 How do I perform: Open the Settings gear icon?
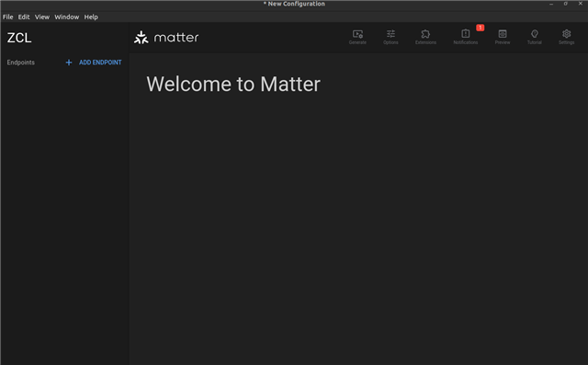(x=566, y=34)
